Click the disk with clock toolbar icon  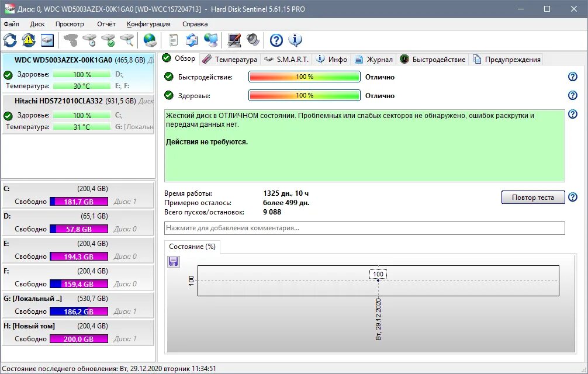pyautogui.click(x=90, y=40)
